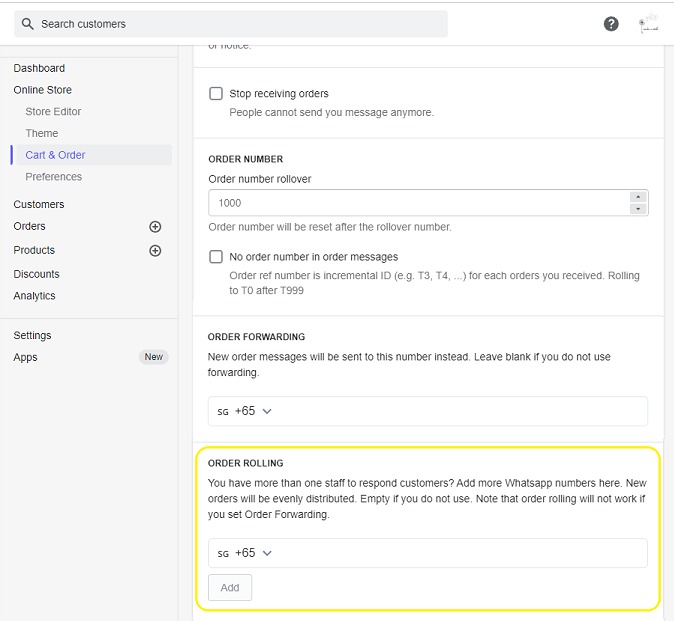The width and height of the screenshot is (674, 621).
Task: Select Store Editor in the sidebar
Action: [53, 112]
